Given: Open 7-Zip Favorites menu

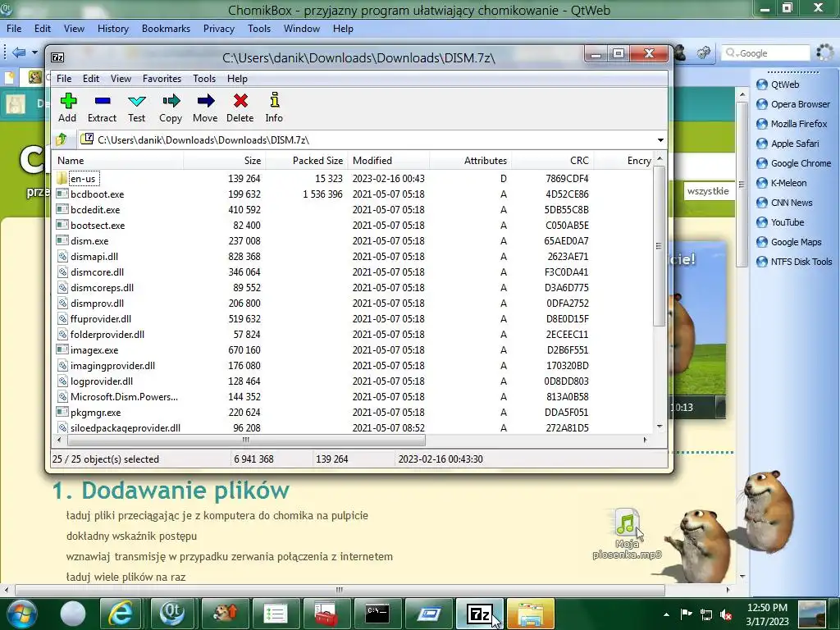Looking at the screenshot, I should coord(162,79).
